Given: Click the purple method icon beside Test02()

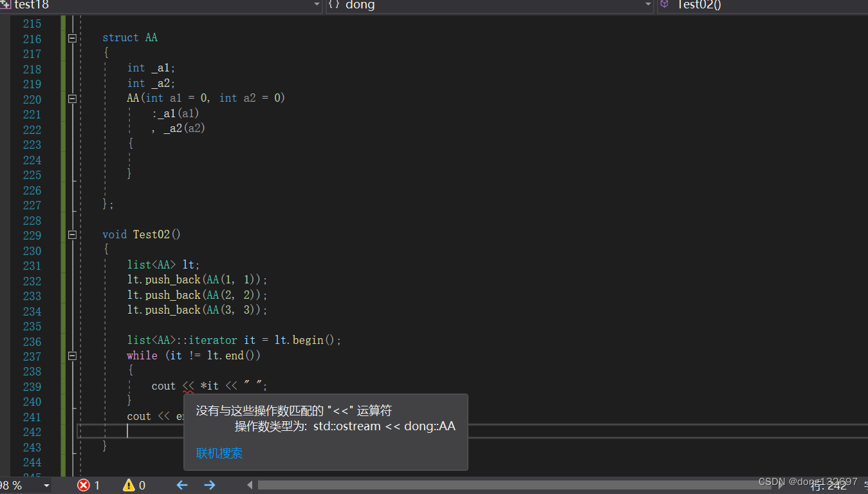Looking at the screenshot, I should pyautogui.click(x=664, y=4).
